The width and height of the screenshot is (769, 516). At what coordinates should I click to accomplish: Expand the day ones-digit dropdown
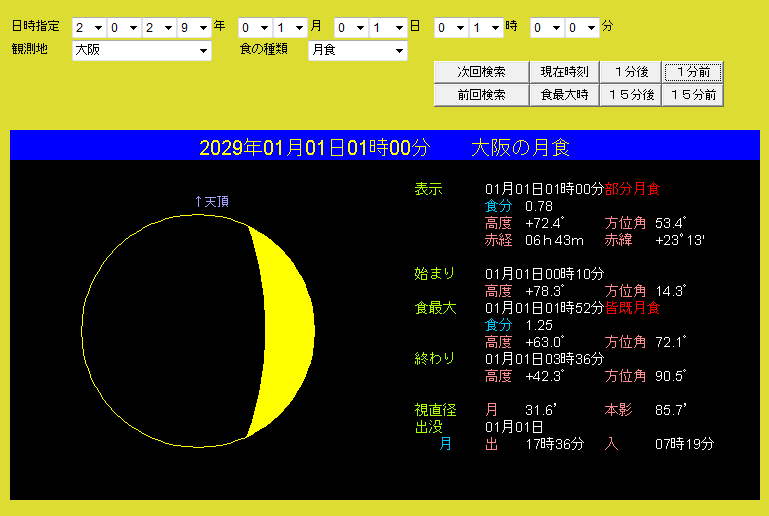pyautogui.click(x=387, y=27)
